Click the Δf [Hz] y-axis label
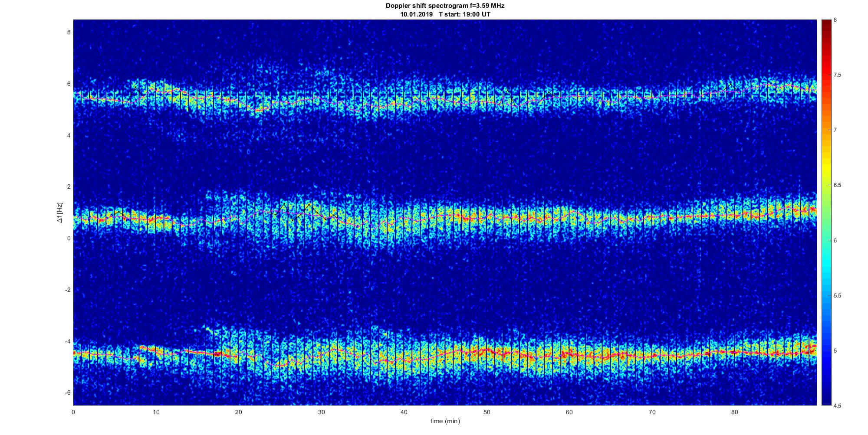Viewport: 868px width, 435px height. [x=59, y=213]
